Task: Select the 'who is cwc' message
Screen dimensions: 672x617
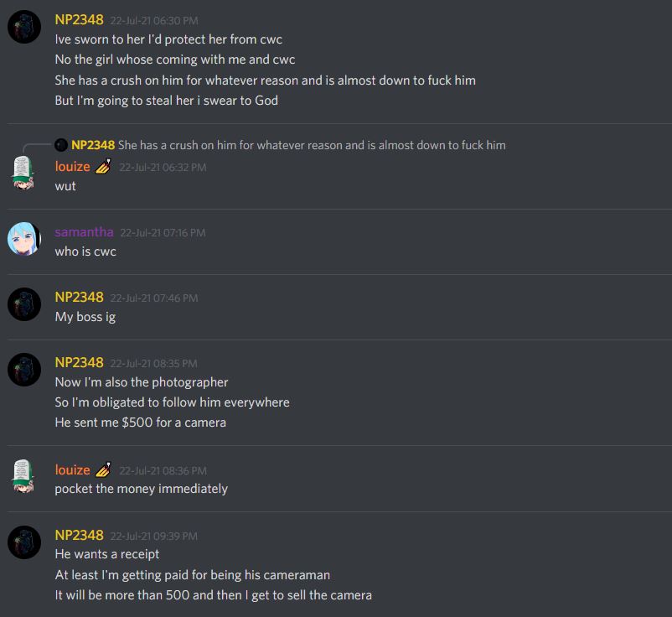Action: (x=85, y=251)
